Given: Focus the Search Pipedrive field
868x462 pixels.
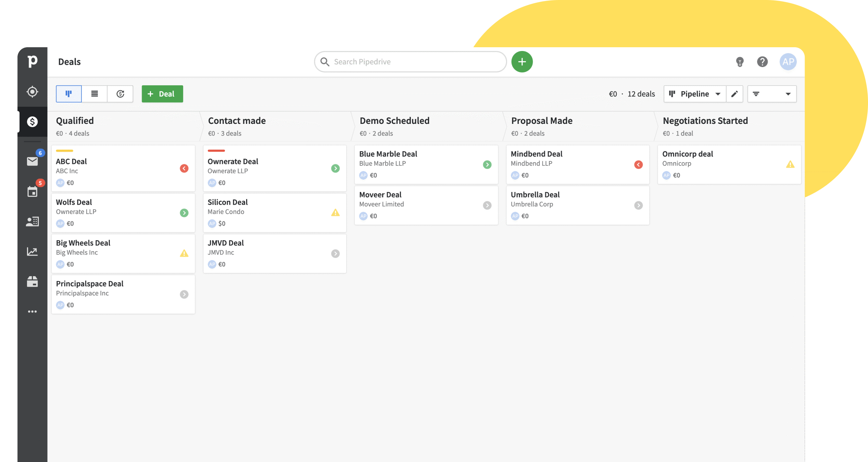Looking at the screenshot, I should tap(410, 62).
